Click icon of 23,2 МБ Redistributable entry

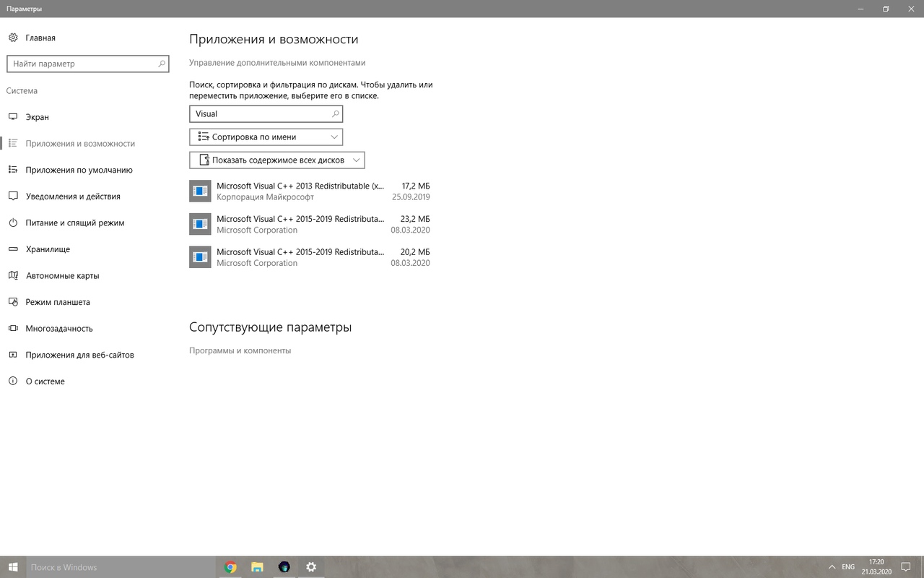pos(200,224)
